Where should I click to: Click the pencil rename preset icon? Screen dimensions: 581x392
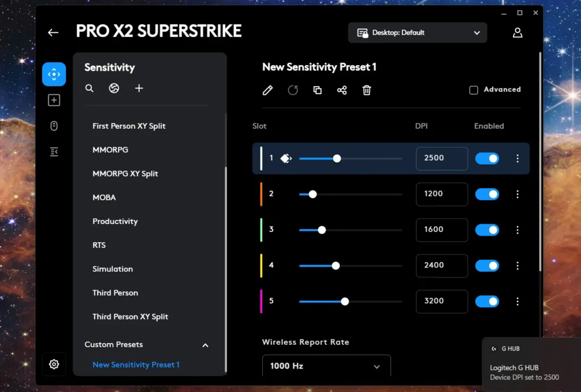coord(268,90)
